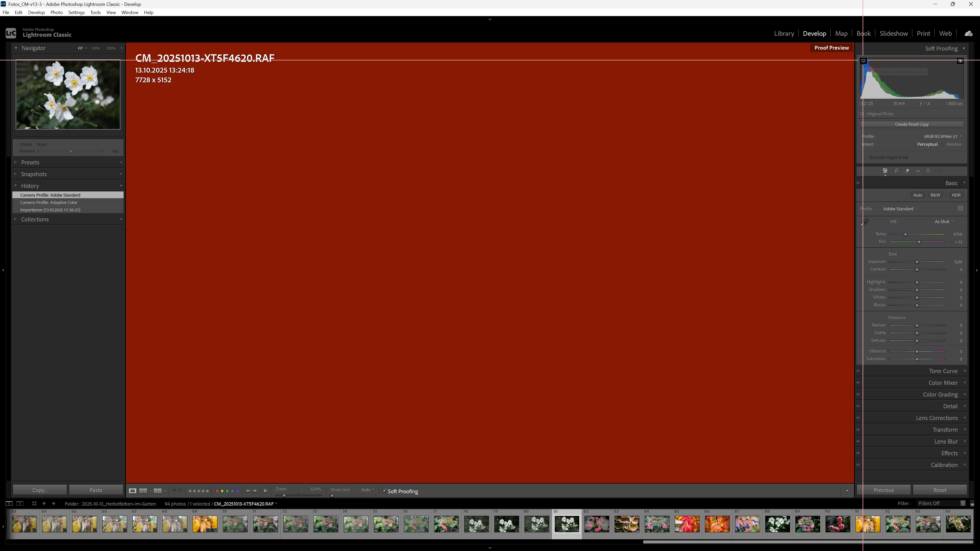Collapse the History panel
Screen dimensions: 980x551
[16, 186]
